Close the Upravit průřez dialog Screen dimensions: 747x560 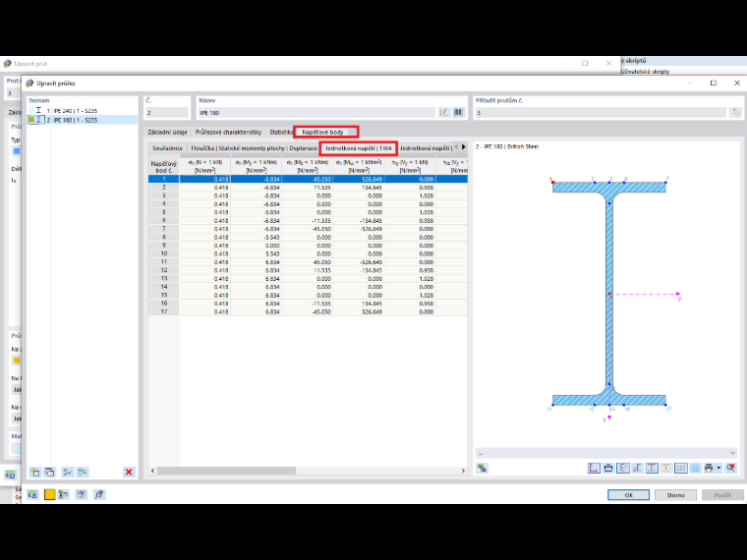(737, 83)
